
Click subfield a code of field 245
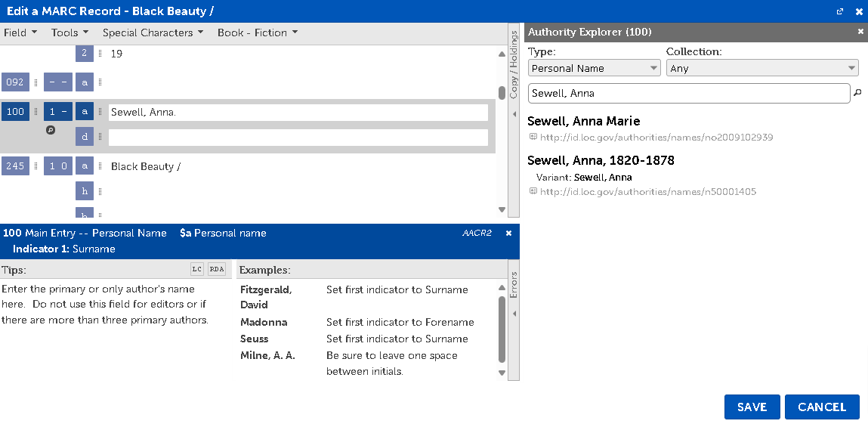(x=85, y=166)
